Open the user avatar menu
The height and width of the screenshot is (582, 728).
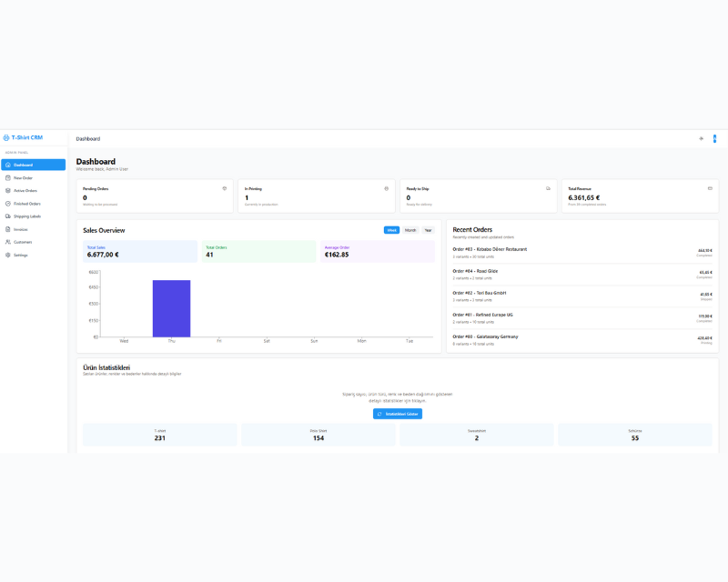(x=714, y=139)
